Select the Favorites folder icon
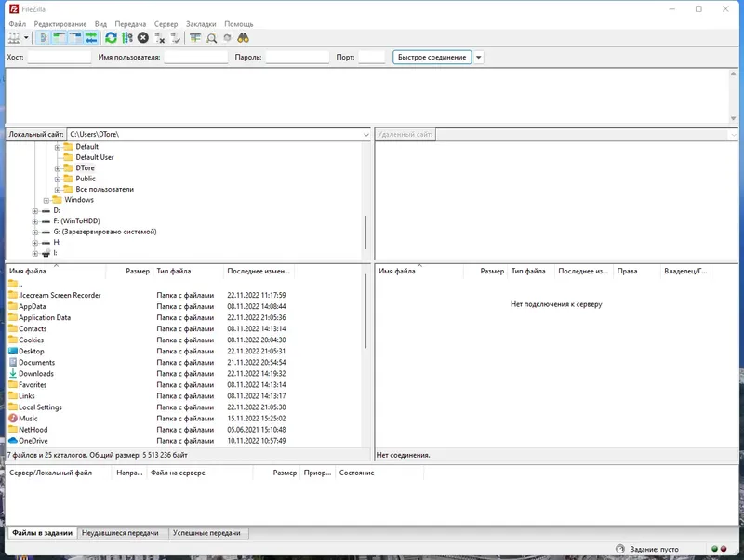The width and height of the screenshot is (744, 560). pos(13,384)
